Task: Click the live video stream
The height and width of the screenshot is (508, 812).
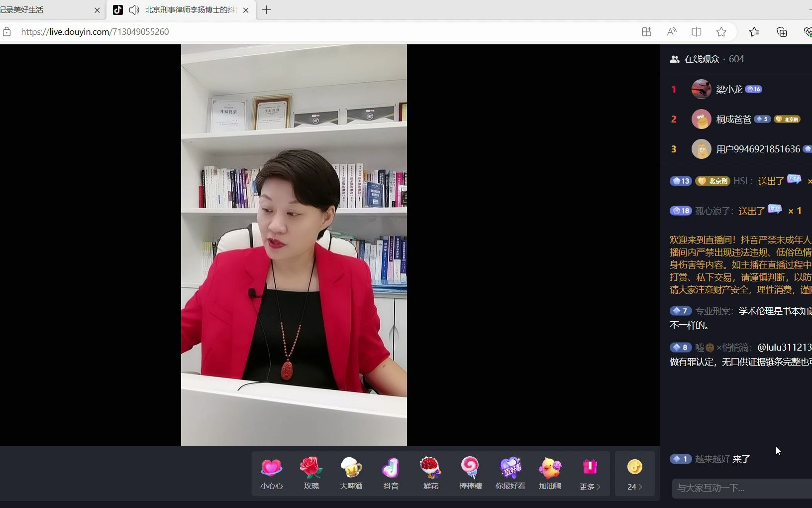Action: [x=294, y=245]
